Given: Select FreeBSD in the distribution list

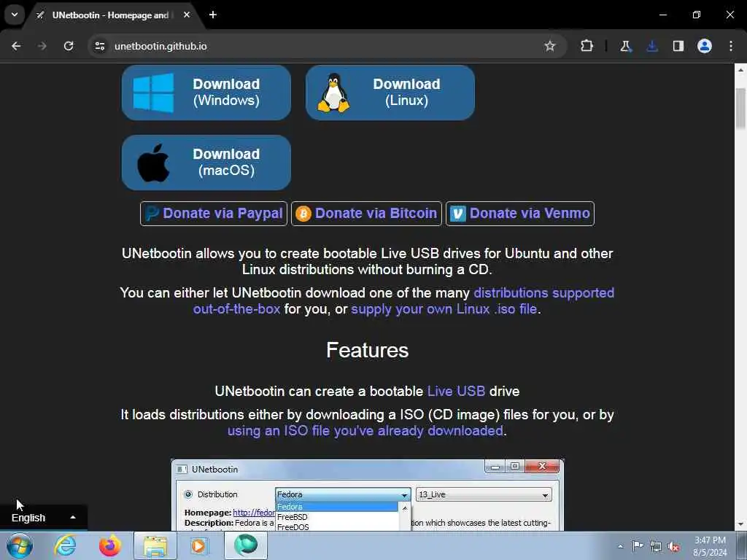Looking at the screenshot, I should click(x=293, y=517).
